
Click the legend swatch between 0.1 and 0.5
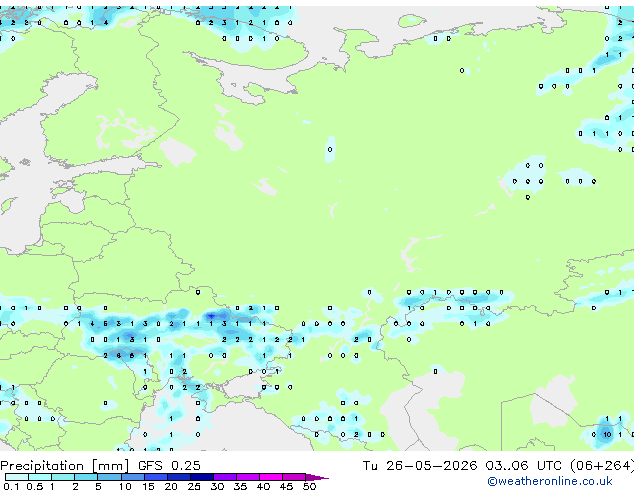17,477
